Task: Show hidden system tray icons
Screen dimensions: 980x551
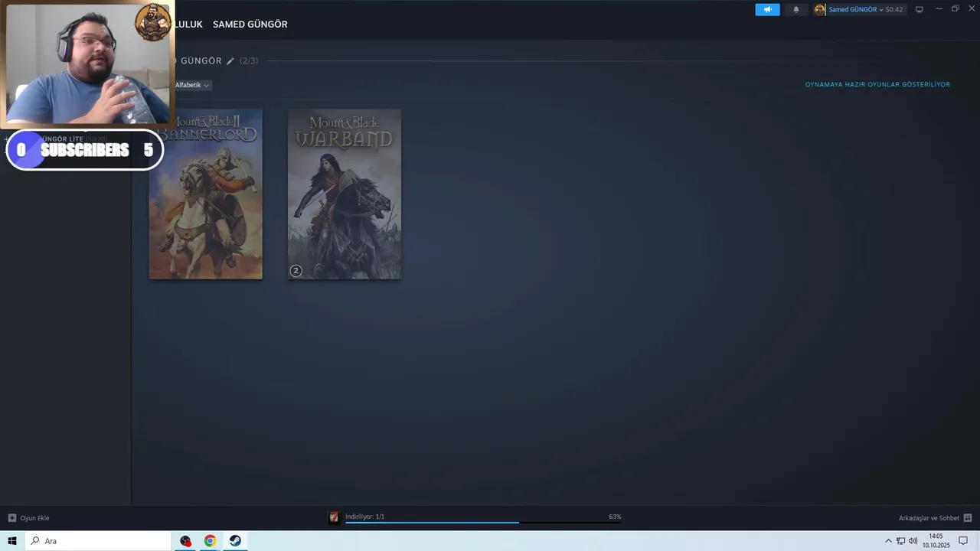Action: pos(888,541)
